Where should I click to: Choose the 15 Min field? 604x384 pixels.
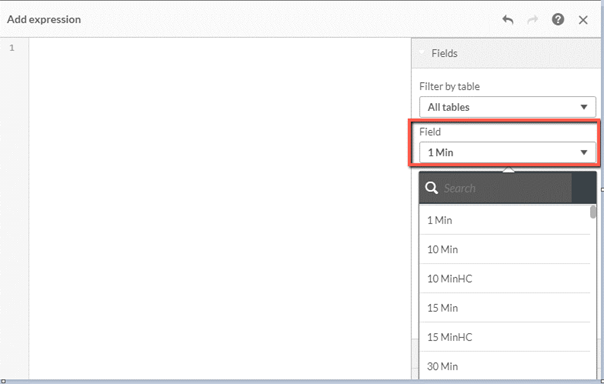point(505,308)
